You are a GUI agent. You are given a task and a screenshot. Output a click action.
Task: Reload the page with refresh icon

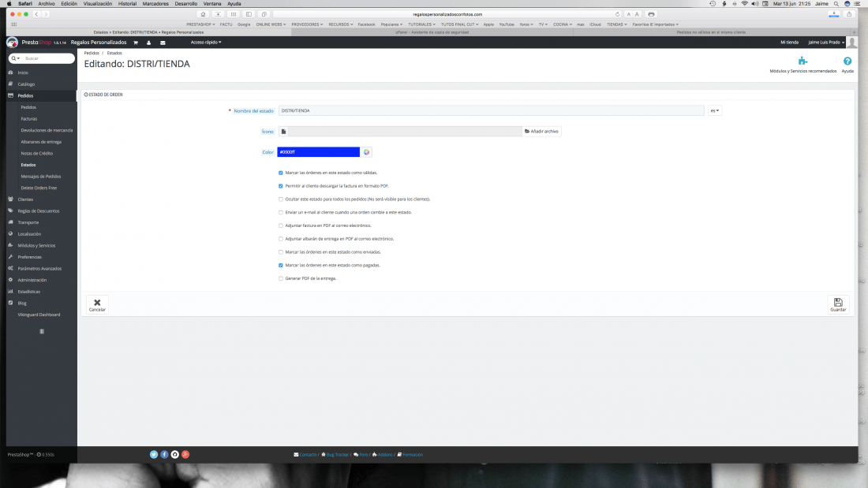(x=617, y=14)
